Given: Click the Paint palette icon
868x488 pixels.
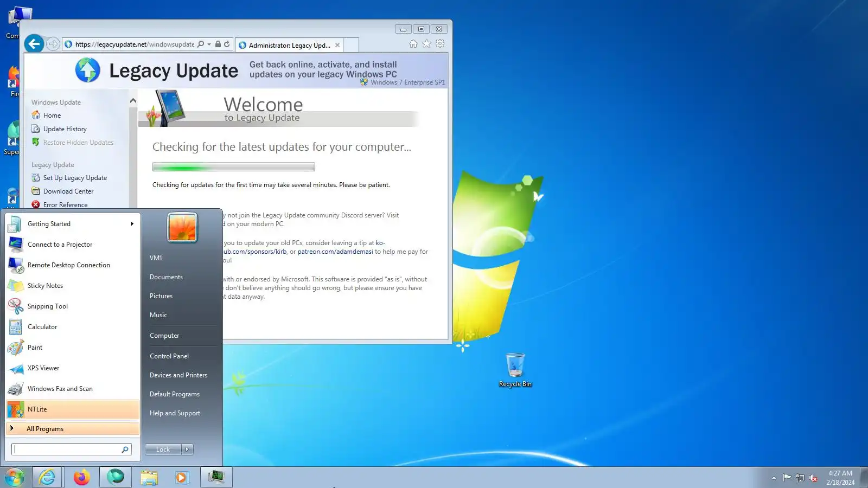Looking at the screenshot, I should pyautogui.click(x=16, y=348).
